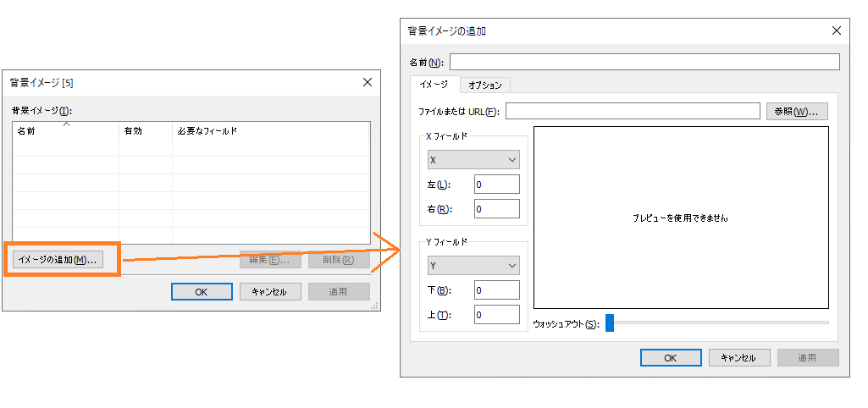This screenshot has height=408, width=868.
Task: Click OK in the 背景イメージ dialog
Action: [x=202, y=291]
